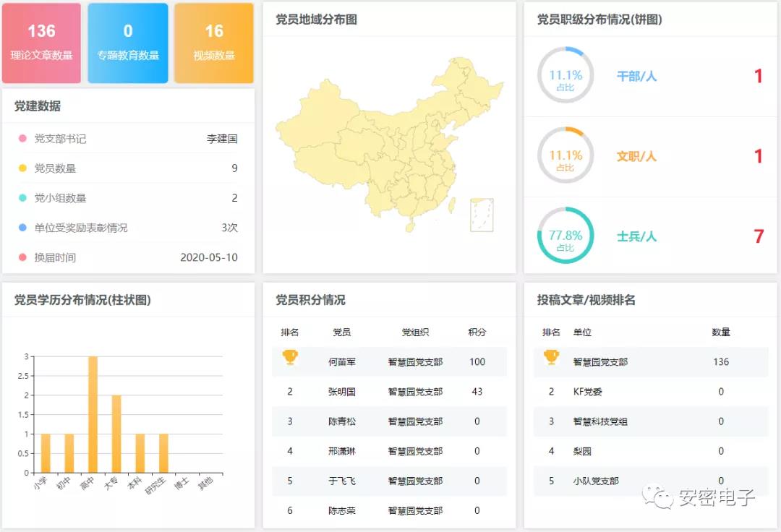
Task: Click the 积分 column header
Action: tap(477, 332)
